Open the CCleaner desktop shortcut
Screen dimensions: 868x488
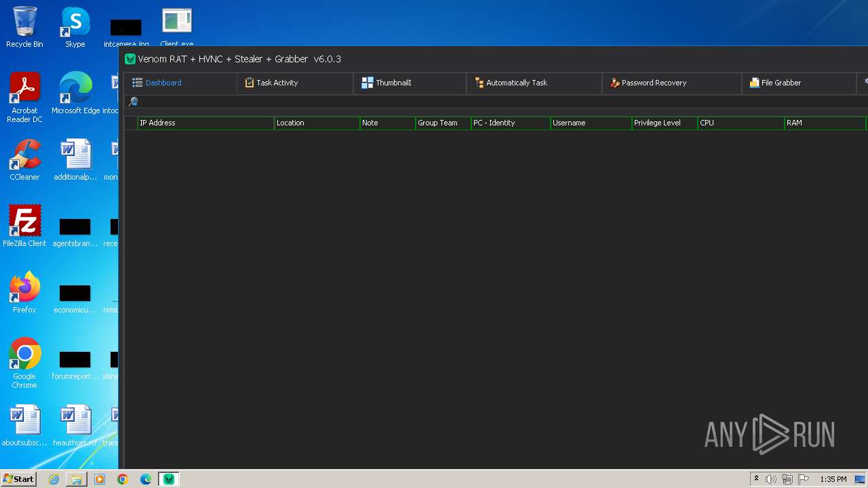point(24,160)
